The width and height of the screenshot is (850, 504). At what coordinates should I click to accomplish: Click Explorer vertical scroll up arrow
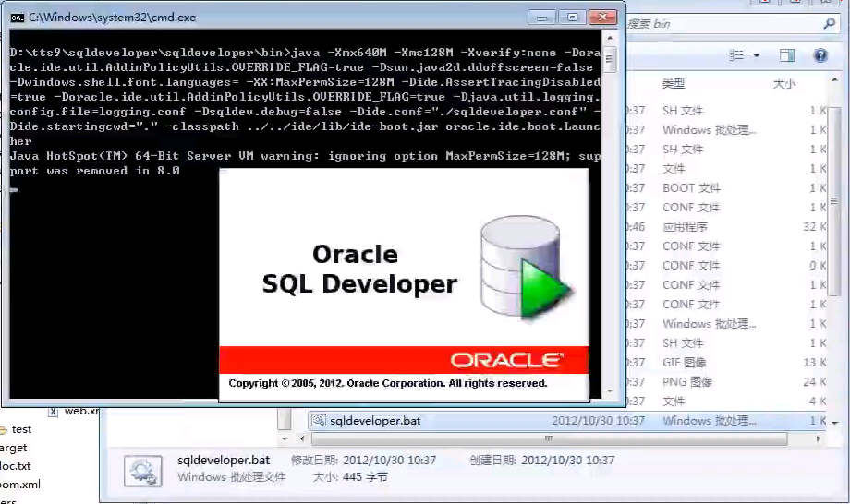[x=834, y=80]
